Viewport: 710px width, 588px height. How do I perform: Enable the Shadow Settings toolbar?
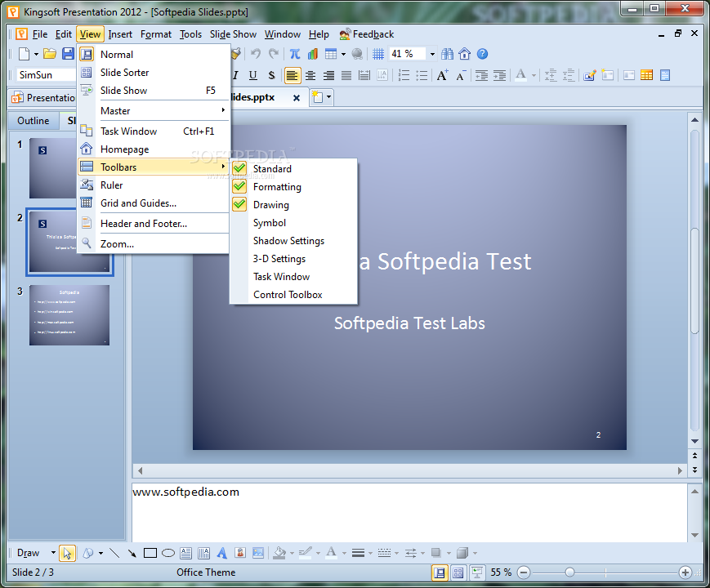click(x=293, y=241)
